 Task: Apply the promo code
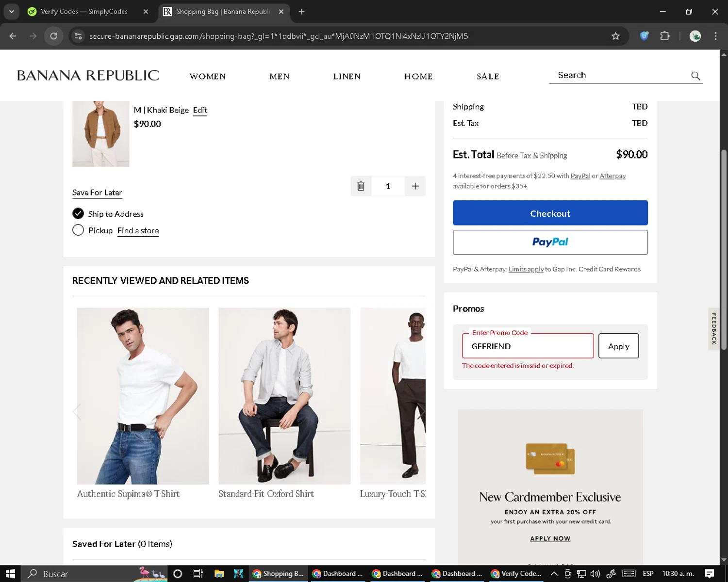tap(618, 346)
